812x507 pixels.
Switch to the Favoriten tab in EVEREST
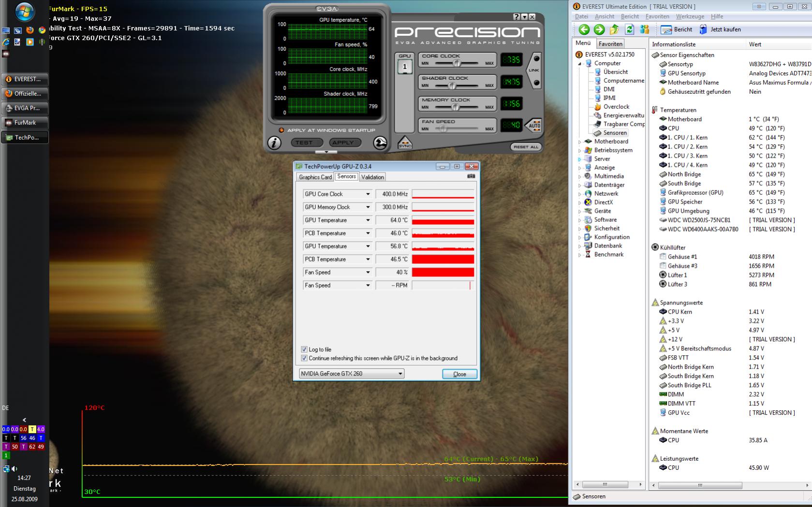point(610,44)
